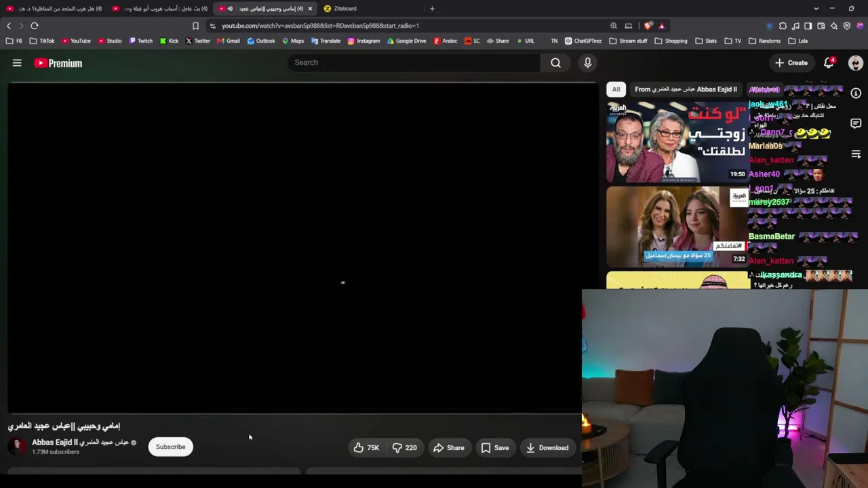Open the YouTube guide hamburger menu
Screen dimensions: 868x488
[x=17, y=63]
